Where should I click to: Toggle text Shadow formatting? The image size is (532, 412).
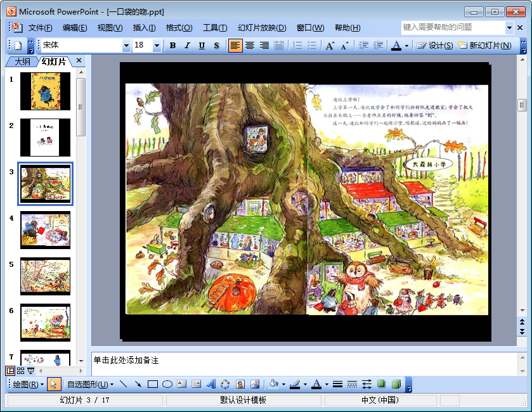click(216, 46)
